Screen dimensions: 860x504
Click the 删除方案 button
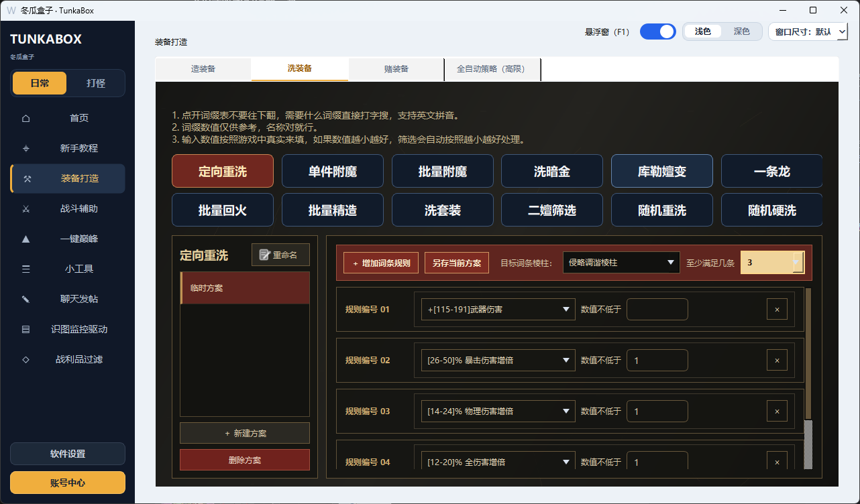tap(245, 460)
